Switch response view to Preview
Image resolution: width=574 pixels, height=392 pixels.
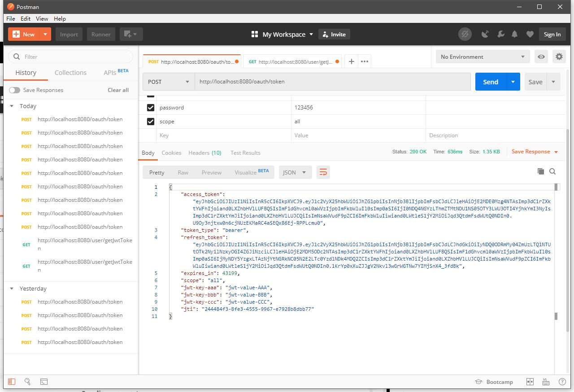211,172
